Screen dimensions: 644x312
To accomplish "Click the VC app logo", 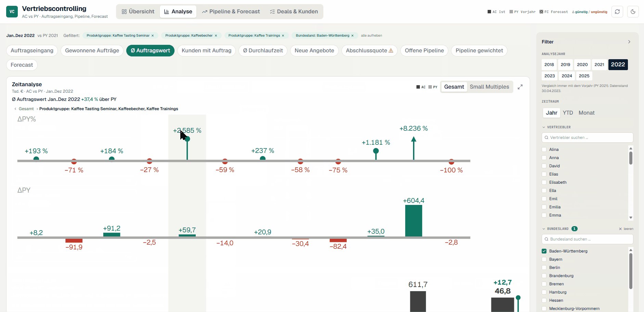I will click(12, 12).
